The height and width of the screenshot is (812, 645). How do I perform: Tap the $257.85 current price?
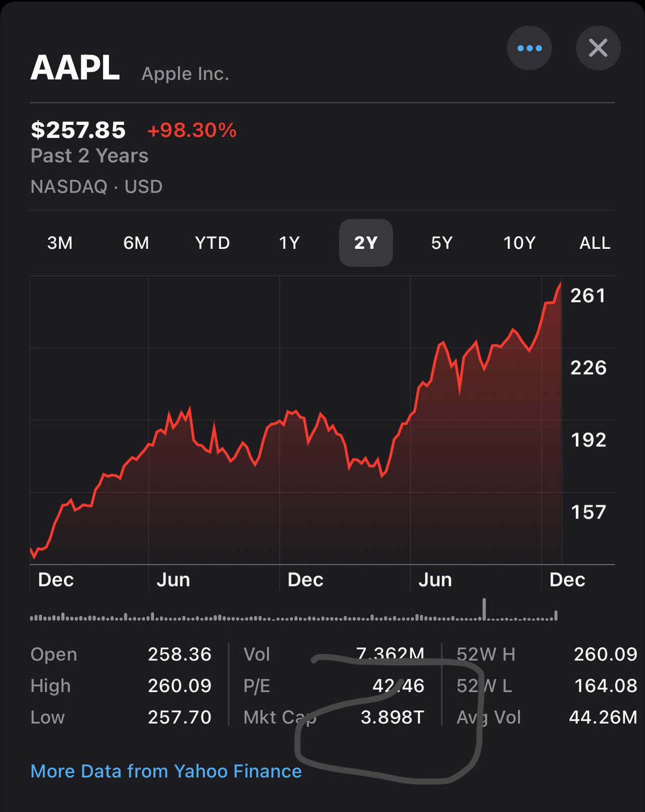pos(78,130)
